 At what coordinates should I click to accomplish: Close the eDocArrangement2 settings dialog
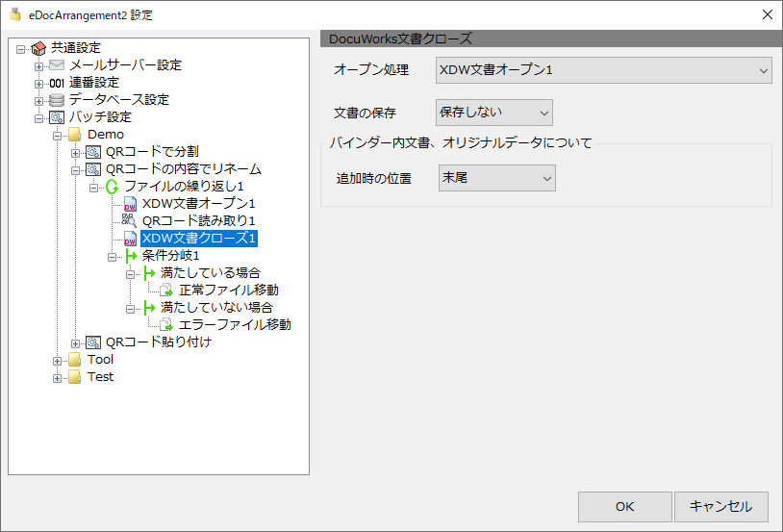point(768,14)
